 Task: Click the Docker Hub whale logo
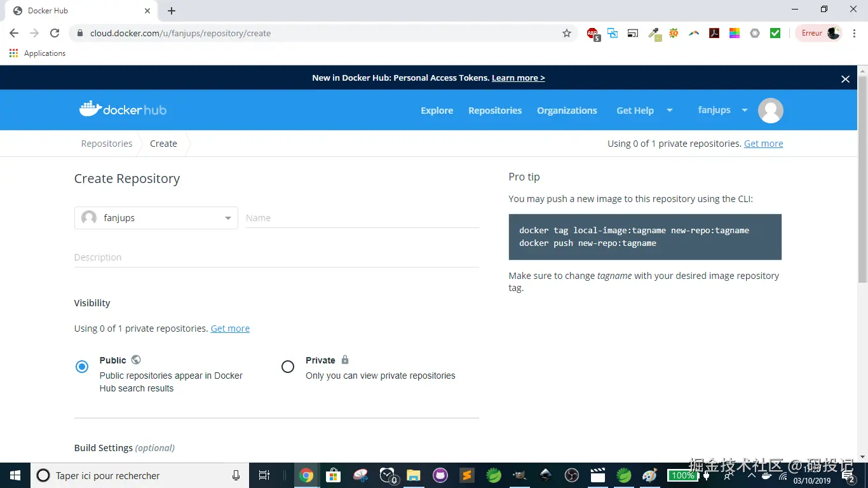click(123, 109)
